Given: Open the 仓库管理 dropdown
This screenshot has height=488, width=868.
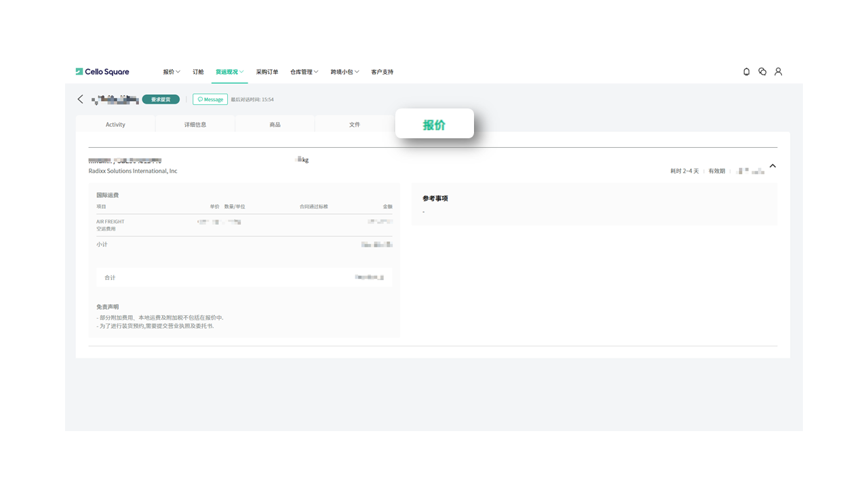Looking at the screenshot, I should (304, 72).
